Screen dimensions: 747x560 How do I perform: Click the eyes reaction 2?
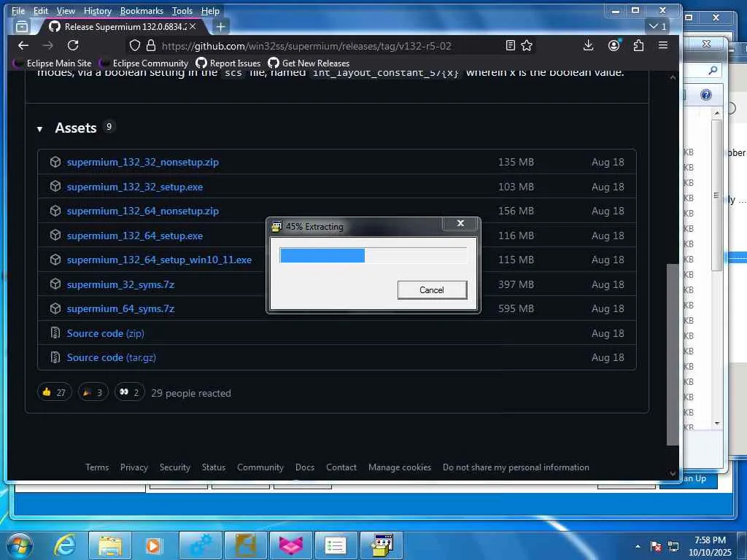click(130, 392)
